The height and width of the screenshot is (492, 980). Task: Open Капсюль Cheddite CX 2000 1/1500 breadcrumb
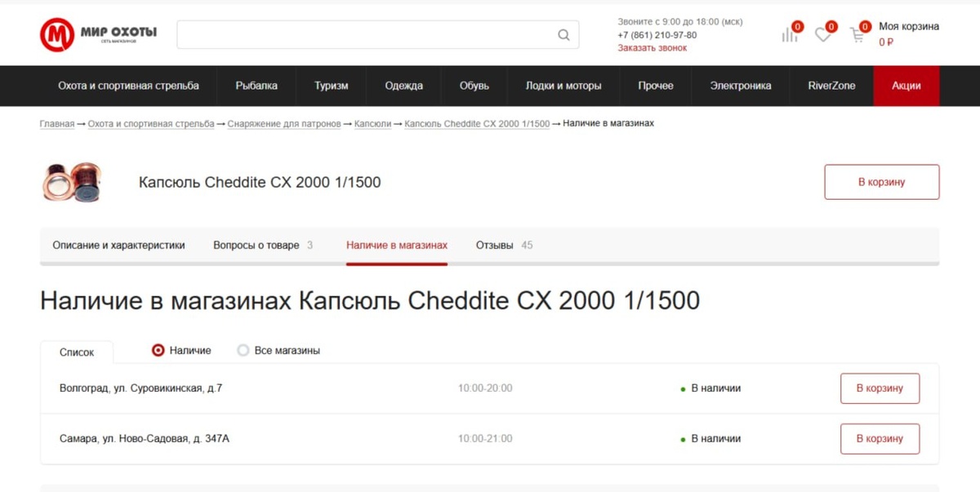pyautogui.click(x=477, y=124)
